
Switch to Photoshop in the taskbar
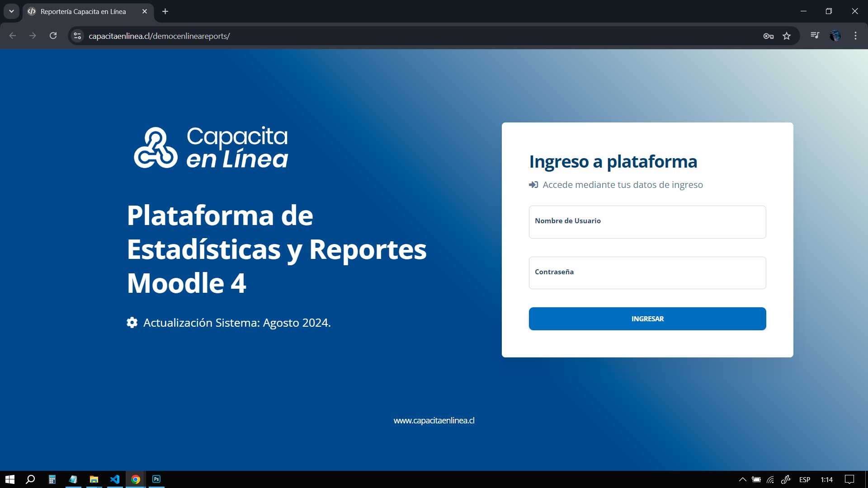pyautogui.click(x=156, y=479)
